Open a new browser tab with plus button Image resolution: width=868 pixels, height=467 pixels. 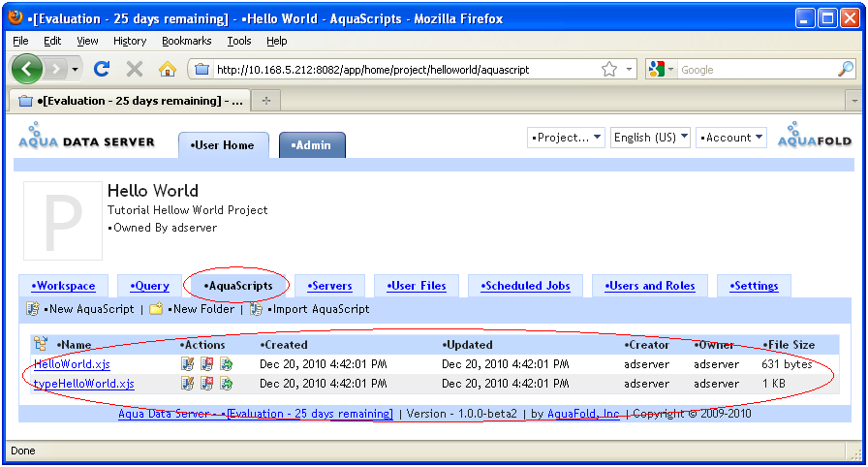point(266,101)
